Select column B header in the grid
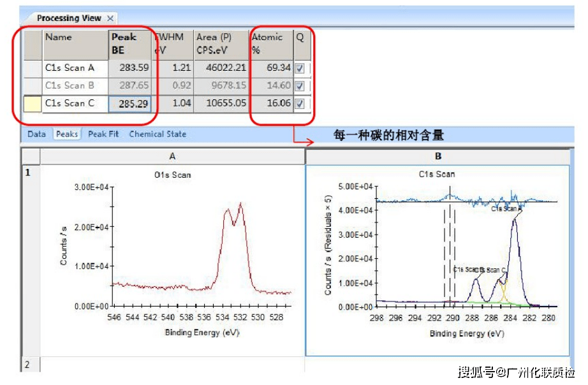This screenshot has width=588, height=385. 437,156
